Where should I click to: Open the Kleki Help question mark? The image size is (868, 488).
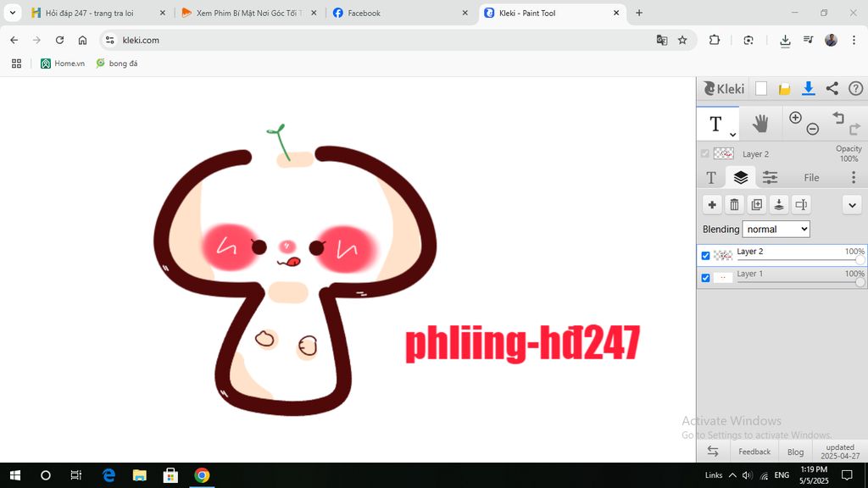point(856,88)
